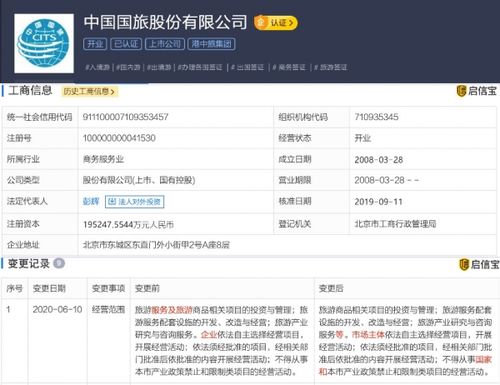
Task: Select the 经营范围 change item cell
Action: (x=108, y=310)
